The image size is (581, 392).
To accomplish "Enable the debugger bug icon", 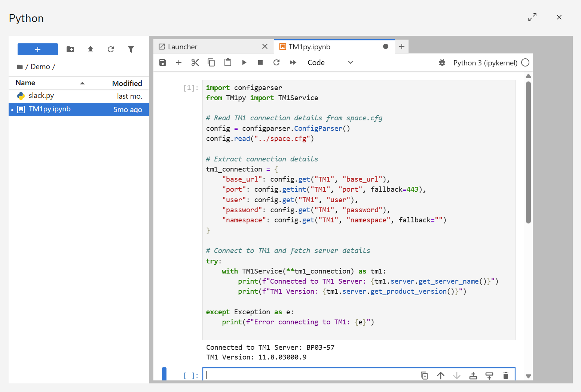I will [442, 63].
